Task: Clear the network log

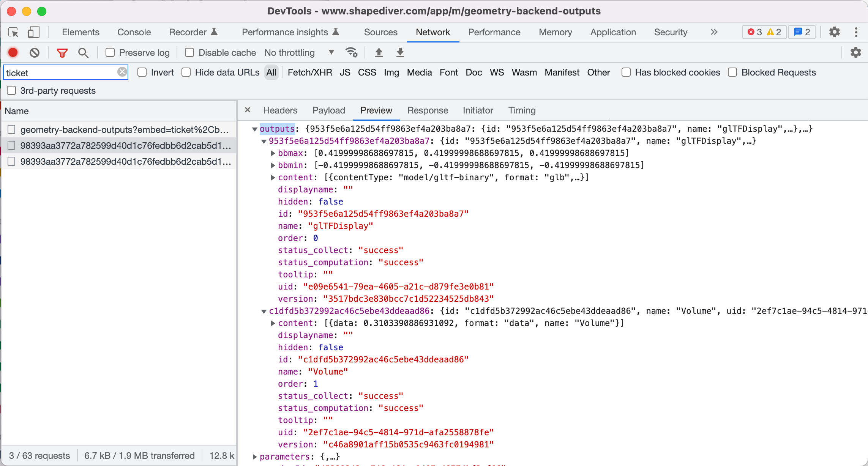Action: point(35,52)
